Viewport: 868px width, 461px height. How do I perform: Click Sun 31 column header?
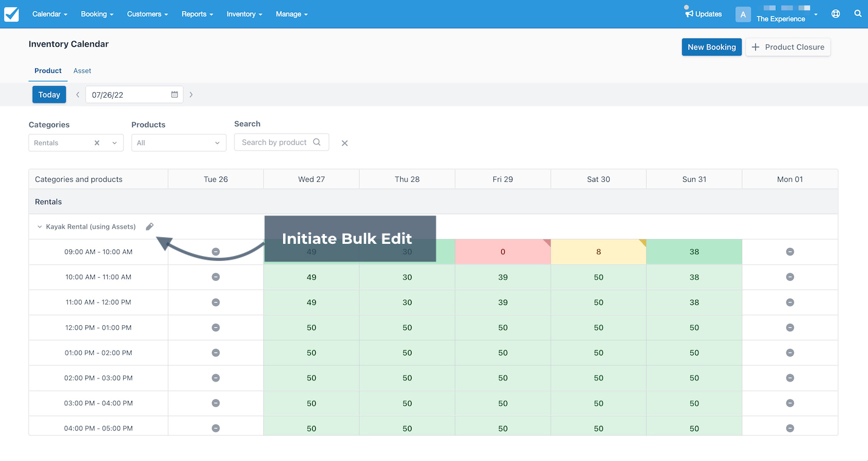point(695,179)
